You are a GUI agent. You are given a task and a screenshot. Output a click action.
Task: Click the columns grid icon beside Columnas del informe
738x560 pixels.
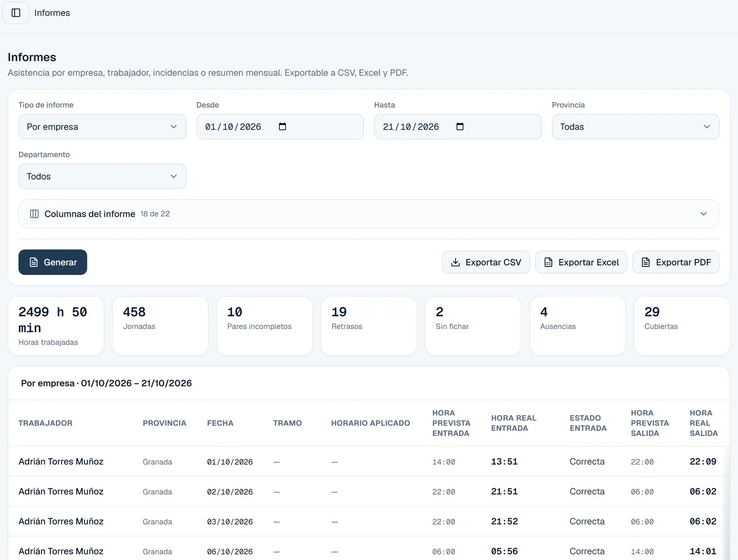coord(34,214)
